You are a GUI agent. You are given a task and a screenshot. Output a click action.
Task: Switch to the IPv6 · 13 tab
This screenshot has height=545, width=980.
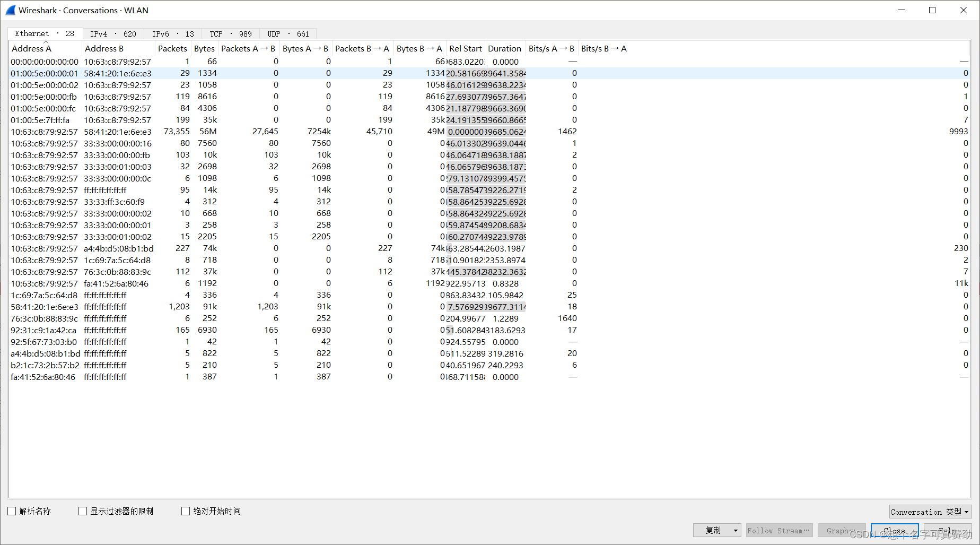173,34
